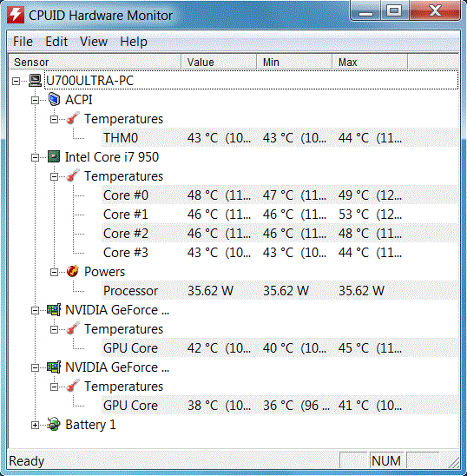Image resolution: width=467 pixels, height=476 pixels.
Task: Click the thermometer icon under ACPI
Action: point(73,118)
